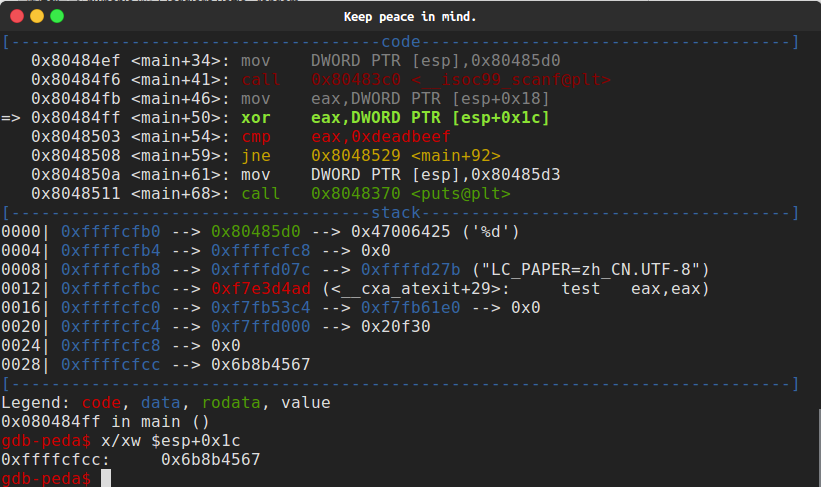Screen dimensions: 821x487
Task: Click green rodata pointer 0x80485d0 in stack
Action: pyautogui.click(x=256, y=231)
